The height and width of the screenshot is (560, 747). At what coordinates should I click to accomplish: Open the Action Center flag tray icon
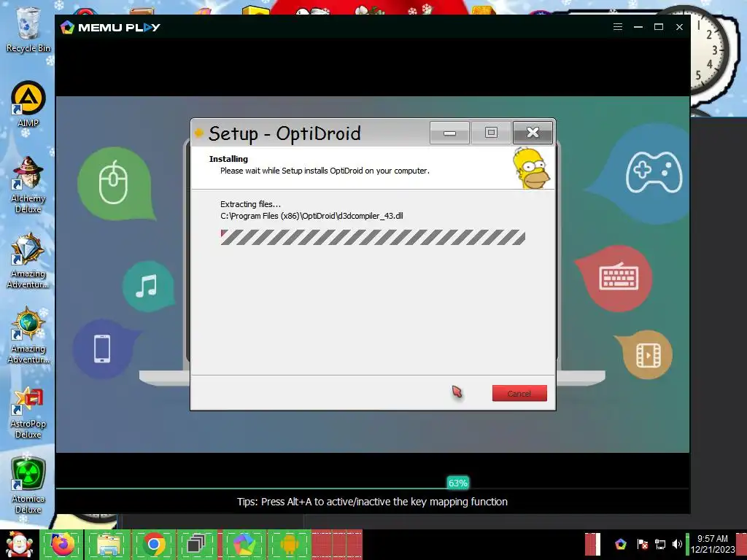click(642, 544)
